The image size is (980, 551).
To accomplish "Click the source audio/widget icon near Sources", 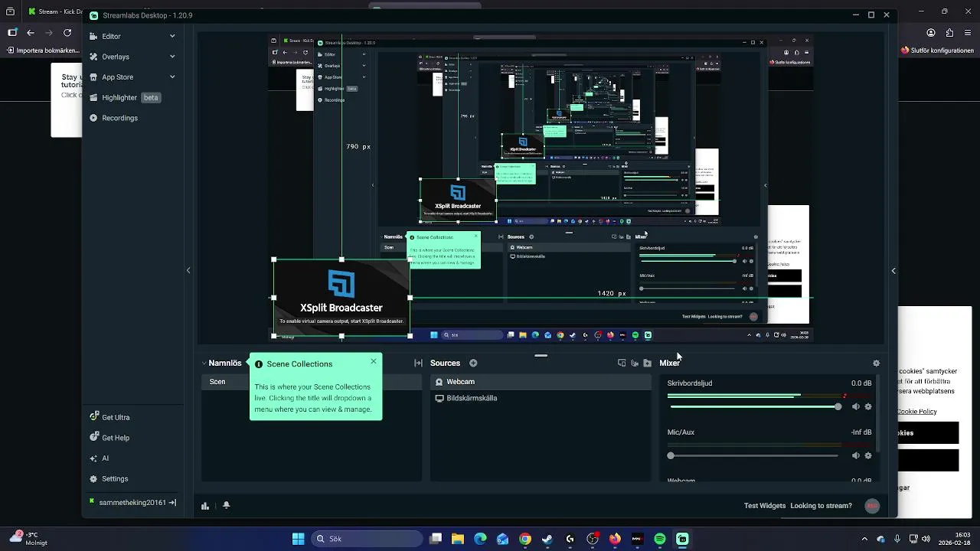I will point(635,364).
